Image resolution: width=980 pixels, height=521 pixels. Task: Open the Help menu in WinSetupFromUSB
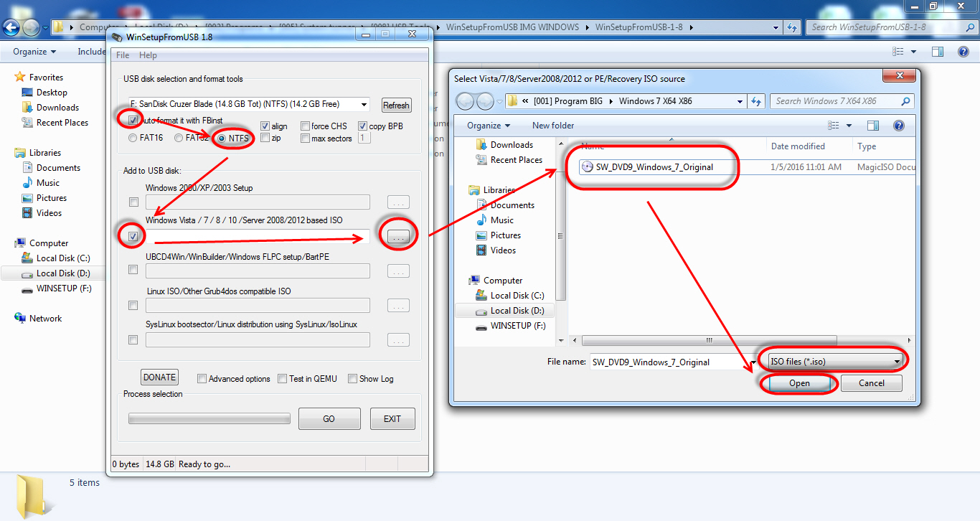pos(148,55)
